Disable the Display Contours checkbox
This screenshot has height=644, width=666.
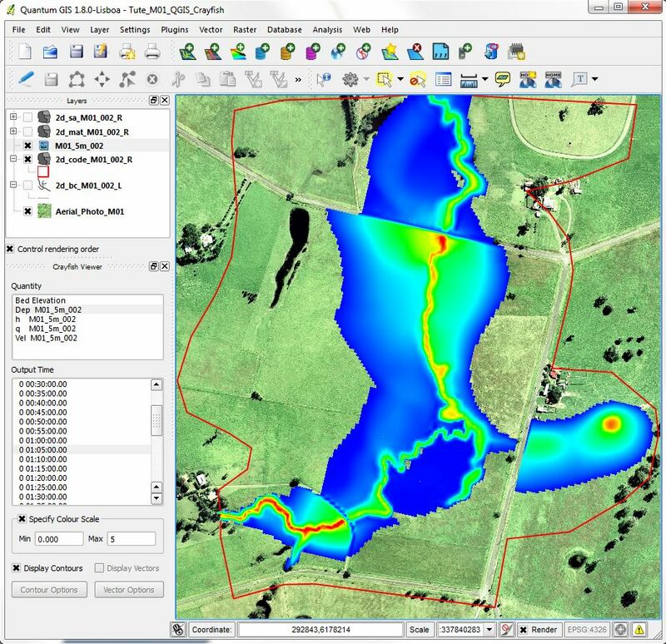point(17,568)
